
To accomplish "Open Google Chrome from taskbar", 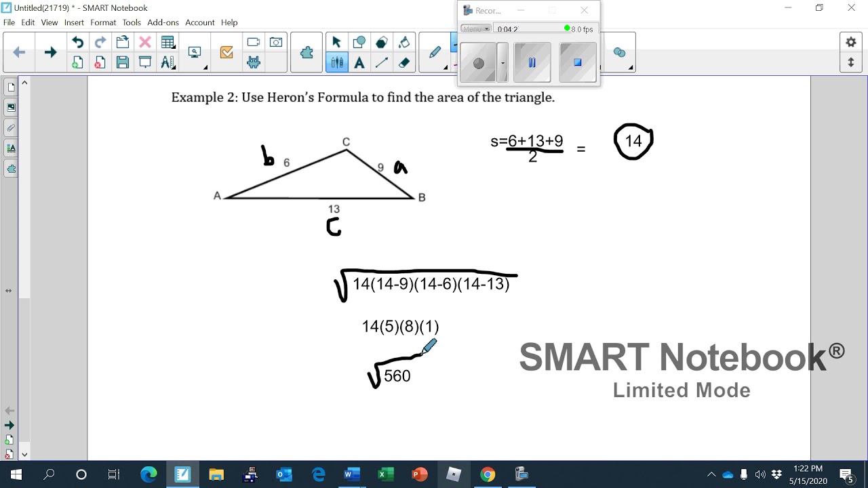I will pos(488,474).
